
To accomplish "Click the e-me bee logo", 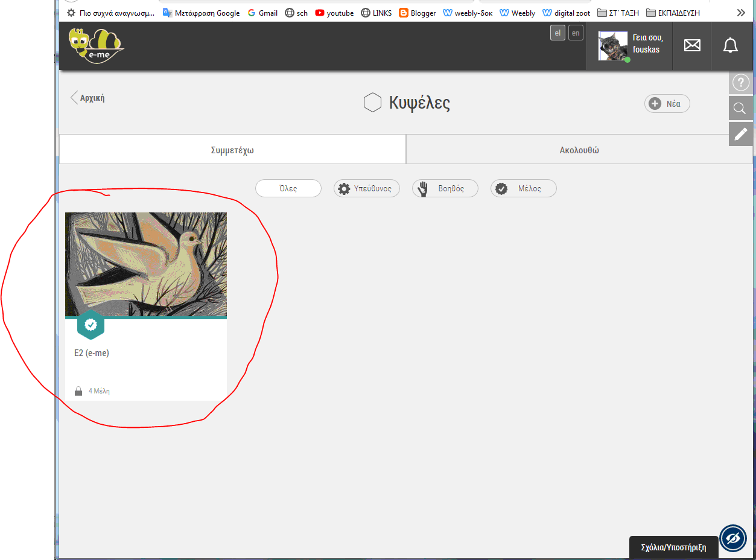I will 96,45.
